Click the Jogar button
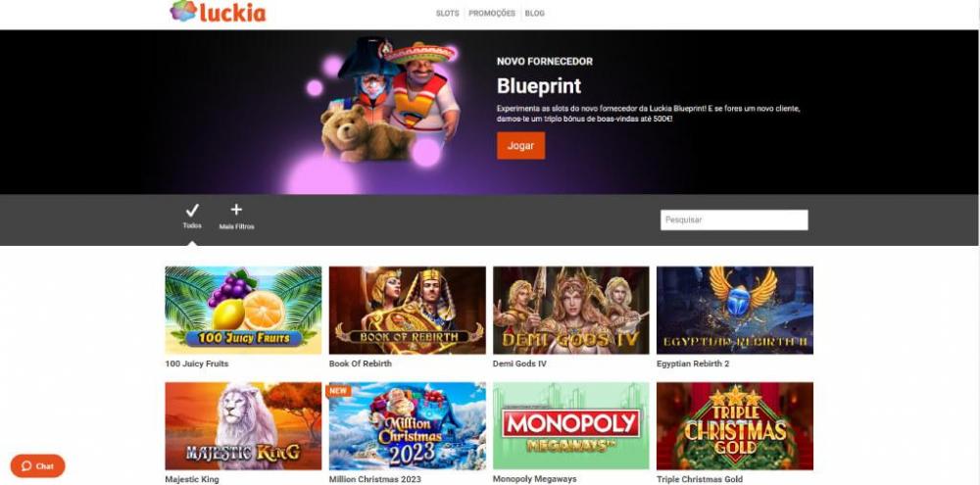 point(520,146)
